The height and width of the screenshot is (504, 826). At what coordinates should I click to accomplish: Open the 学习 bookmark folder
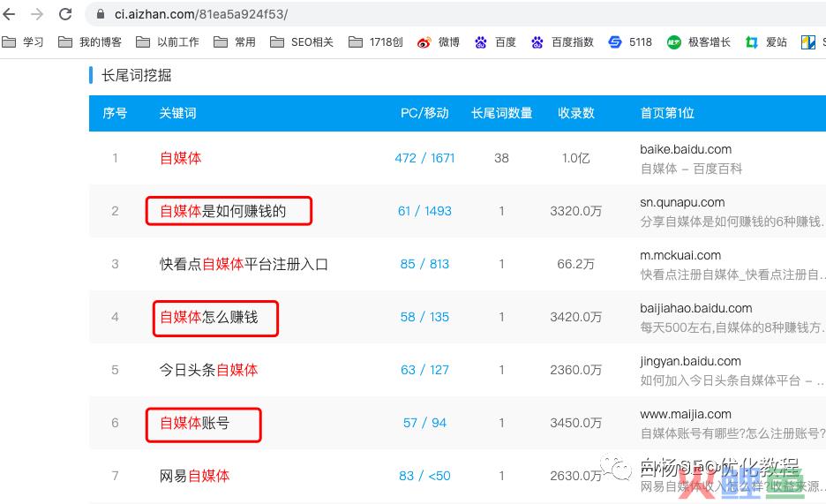[x=23, y=42]
